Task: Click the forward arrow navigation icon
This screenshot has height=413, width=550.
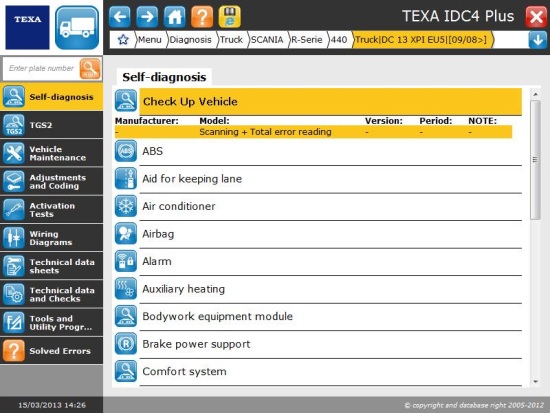Action: coord(147,16)
